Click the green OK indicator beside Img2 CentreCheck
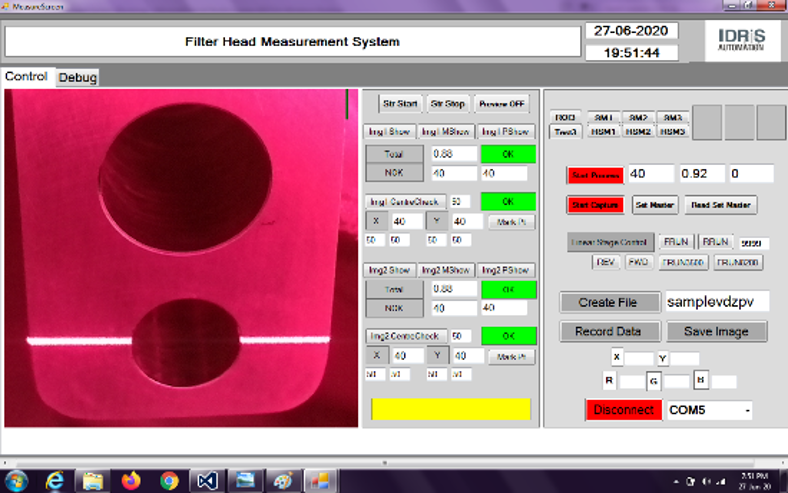This screenshot has height=493, width=788. (x=509, y=336)
